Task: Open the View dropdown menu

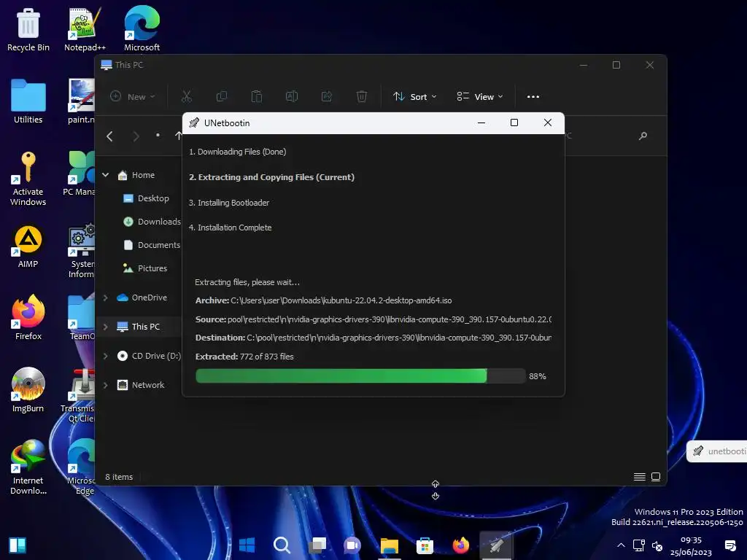Action: (479, 97)
